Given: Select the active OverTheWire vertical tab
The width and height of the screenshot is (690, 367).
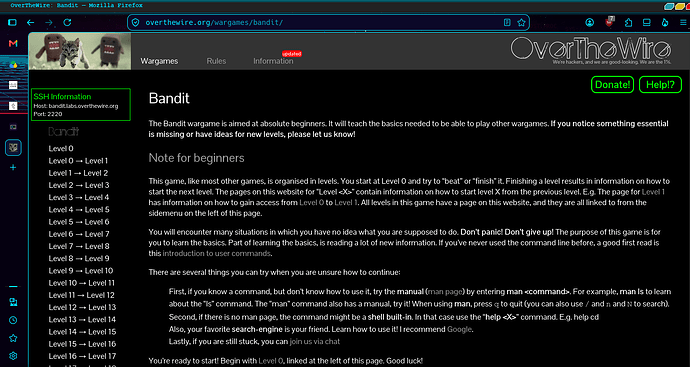Looking at the screenshot, I should click(13, 148).
